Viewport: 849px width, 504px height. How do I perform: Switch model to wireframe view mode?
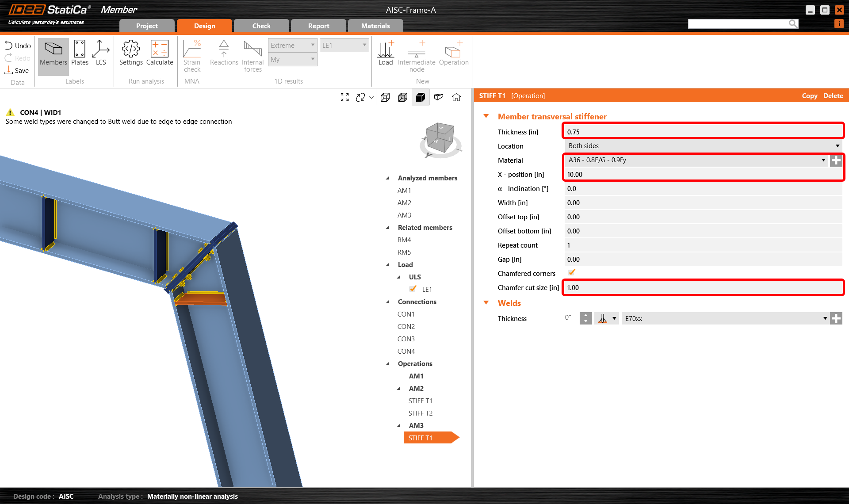385,97
